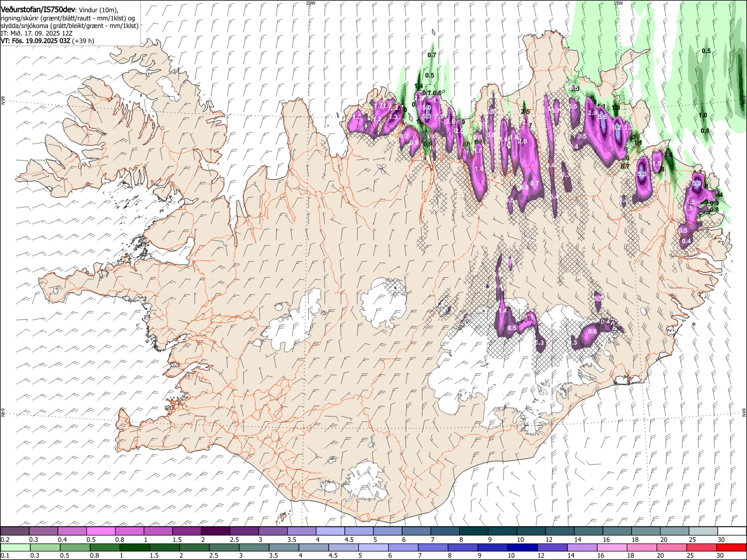Image resolution: width=747 pixels, height=560 pixels.
Task: Click the '2.9' precipitation value on map
Action: pyautogui.click(x=592, y=113)
